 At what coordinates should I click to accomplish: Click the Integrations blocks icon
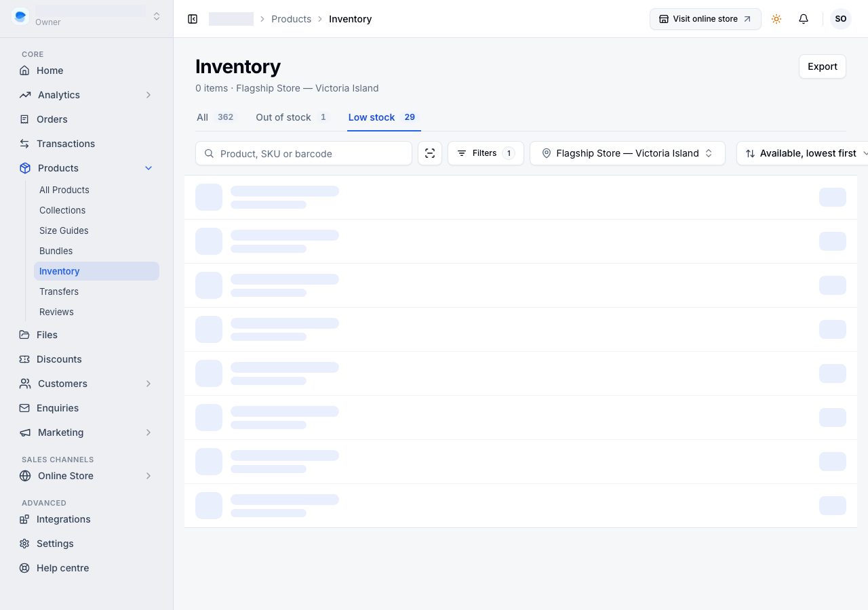(24, 519)
